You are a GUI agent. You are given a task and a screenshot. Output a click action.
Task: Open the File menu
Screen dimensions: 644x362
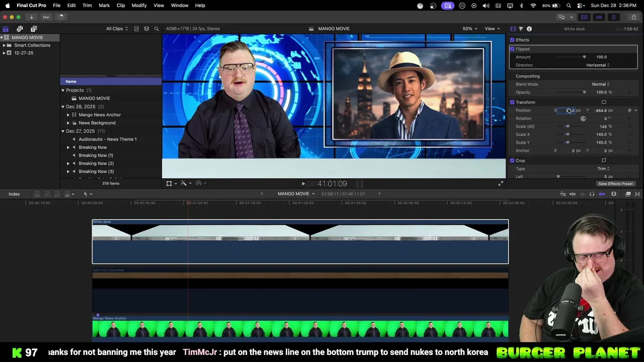click(57, 5)
